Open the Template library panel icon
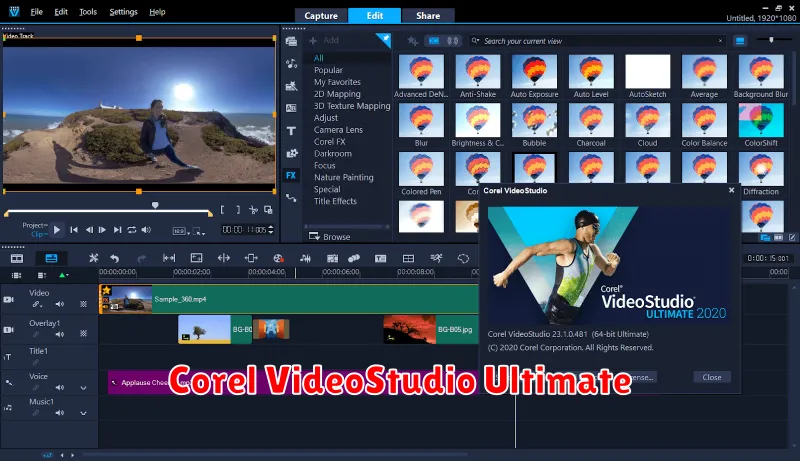Screen dimensions: 800x461 click(291, 86)
